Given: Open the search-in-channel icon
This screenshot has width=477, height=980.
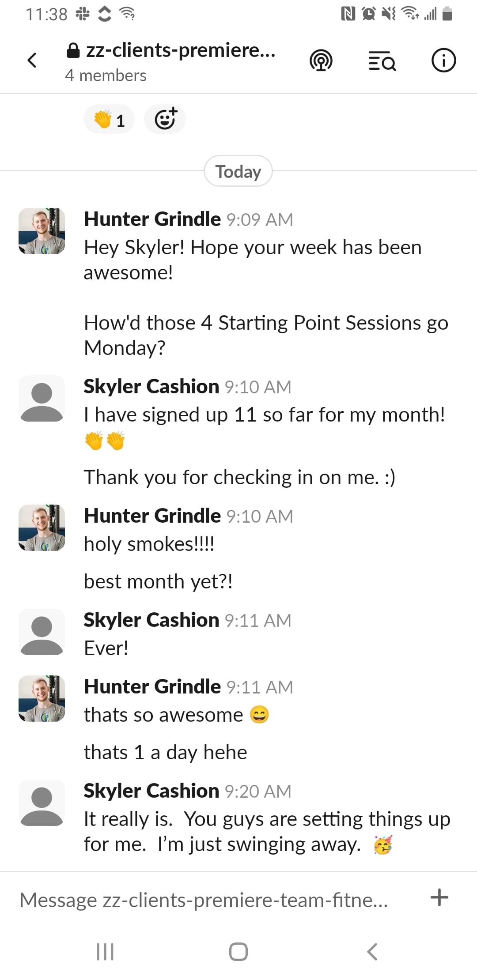Looking at the screenshot, I should [382, 60].
